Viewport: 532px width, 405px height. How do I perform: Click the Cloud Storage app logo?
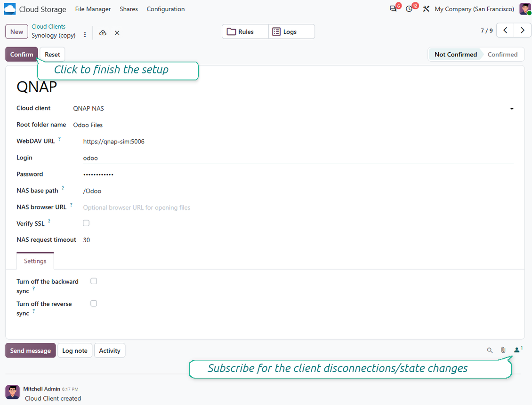point(10,9)
